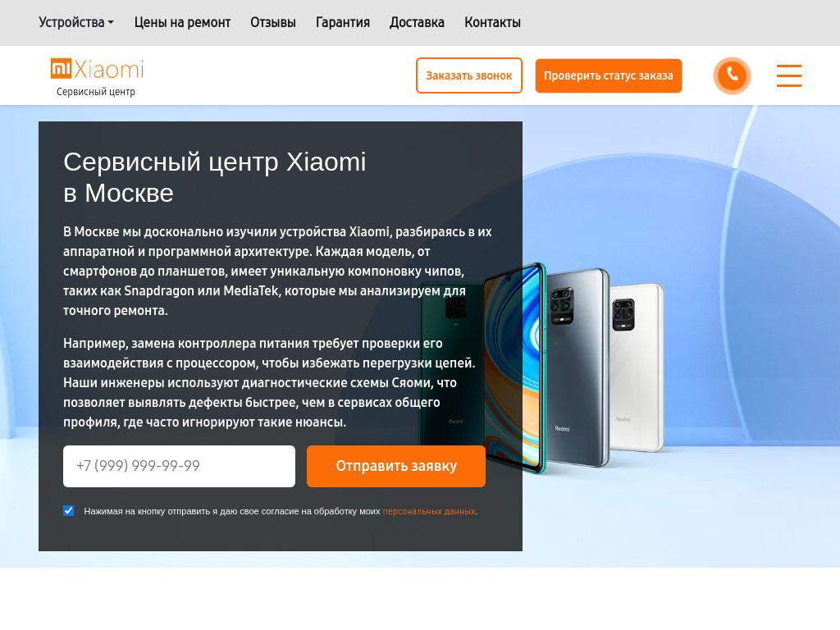Click the Заказать звонок button
The width and height of the screenshot is (840, 630).
(468, 75)
